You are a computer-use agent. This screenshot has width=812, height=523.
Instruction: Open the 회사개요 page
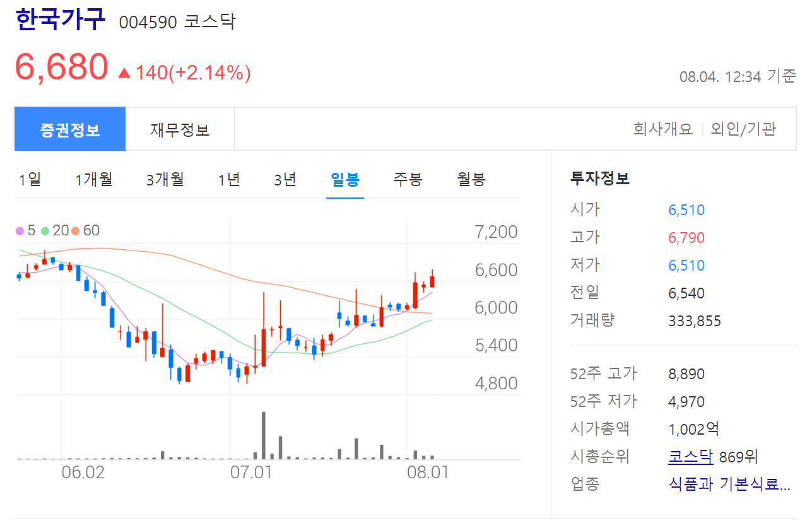[x=662, y=128]
